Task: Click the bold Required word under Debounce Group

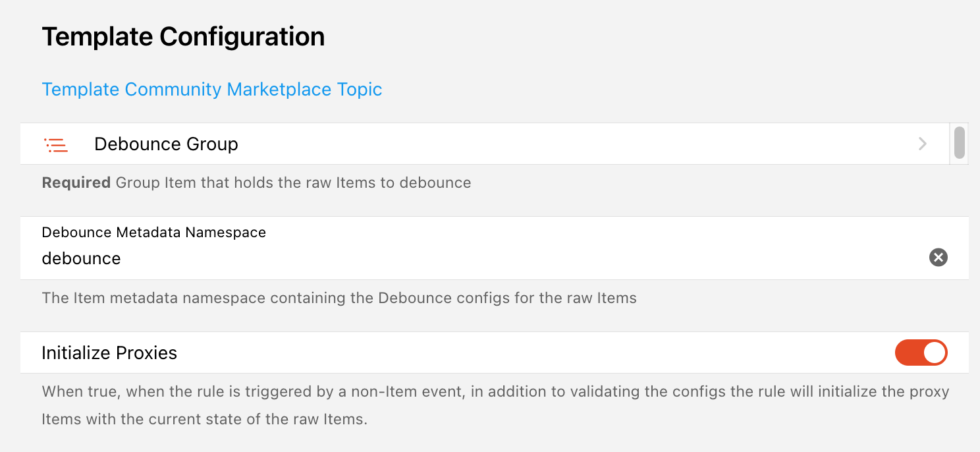Action: [76, 183]
